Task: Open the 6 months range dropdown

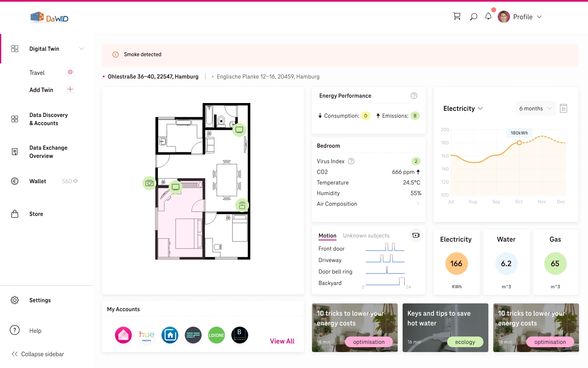Action: coord(535,108)
